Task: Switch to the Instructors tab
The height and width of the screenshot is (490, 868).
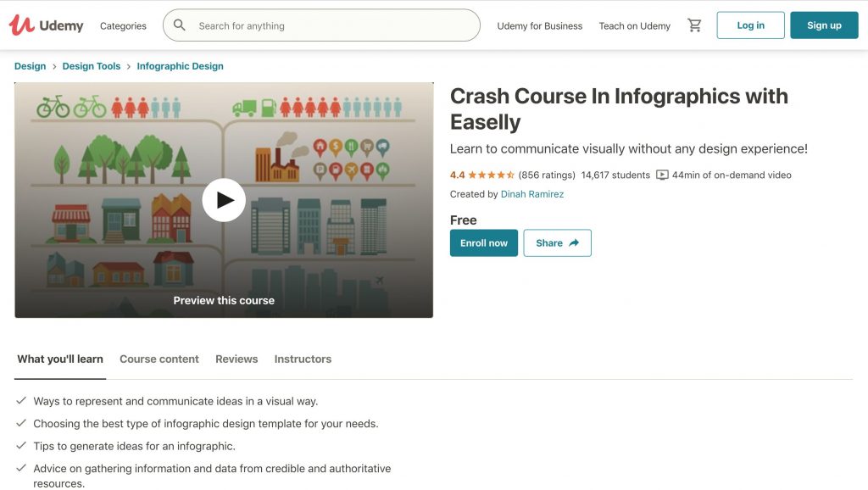Action: tap(303, 359)
